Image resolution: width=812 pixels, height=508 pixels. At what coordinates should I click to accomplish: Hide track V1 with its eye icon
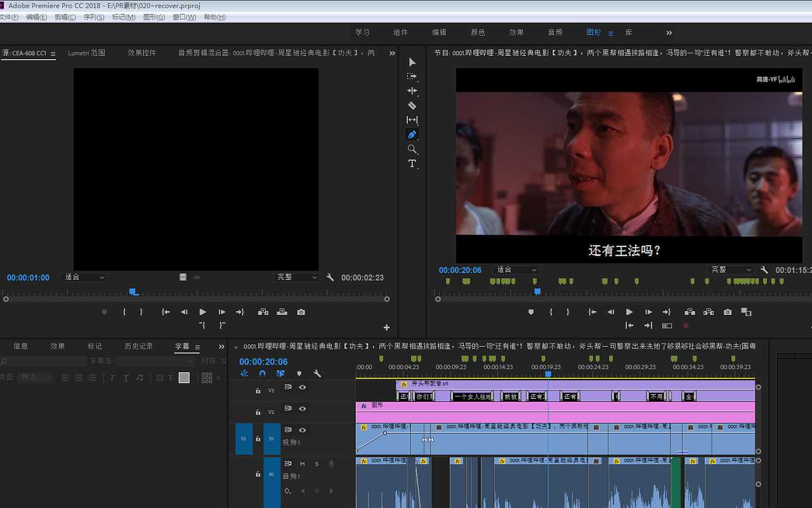[x=303, y=431]
